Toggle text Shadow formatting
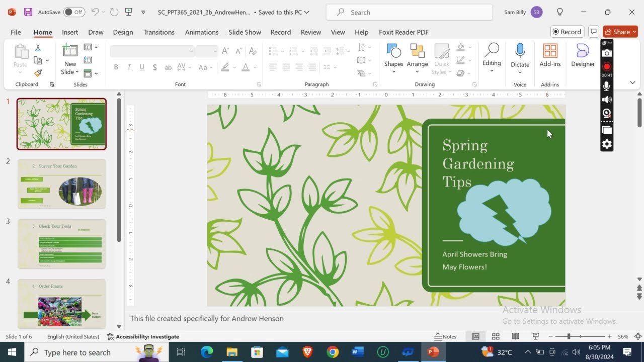Image resolution: width=644 pixels, height=362 pixels. tap(155, 67)
